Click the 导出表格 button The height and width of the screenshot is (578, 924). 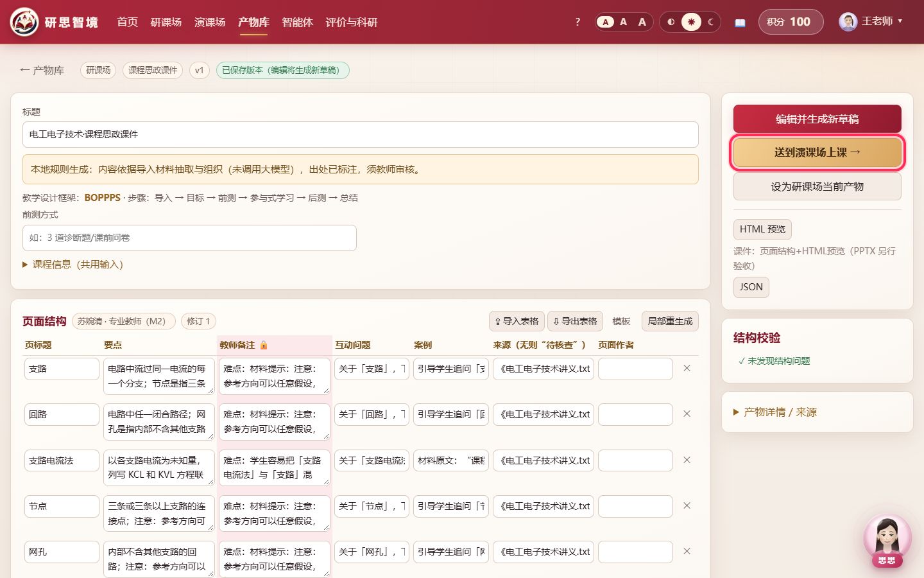coord(575,321)
